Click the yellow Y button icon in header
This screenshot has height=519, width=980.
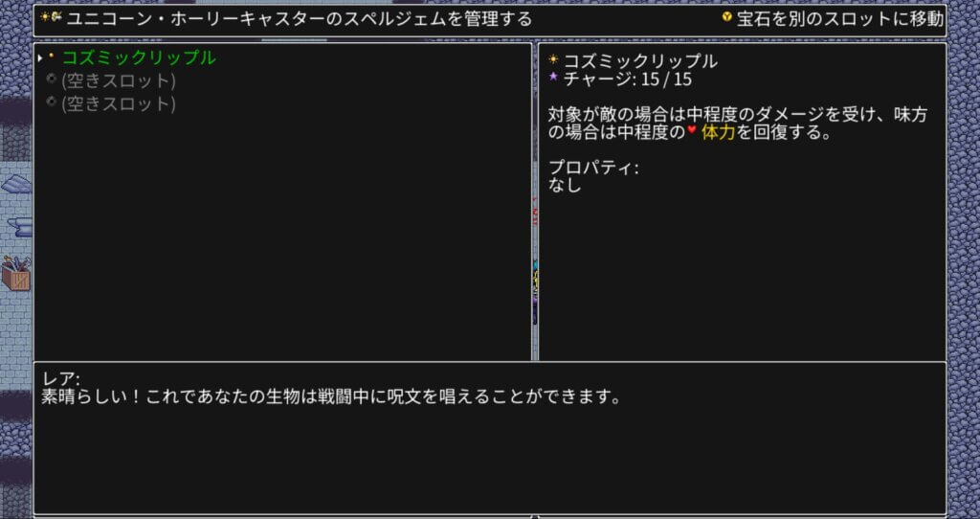coord(726,18)
